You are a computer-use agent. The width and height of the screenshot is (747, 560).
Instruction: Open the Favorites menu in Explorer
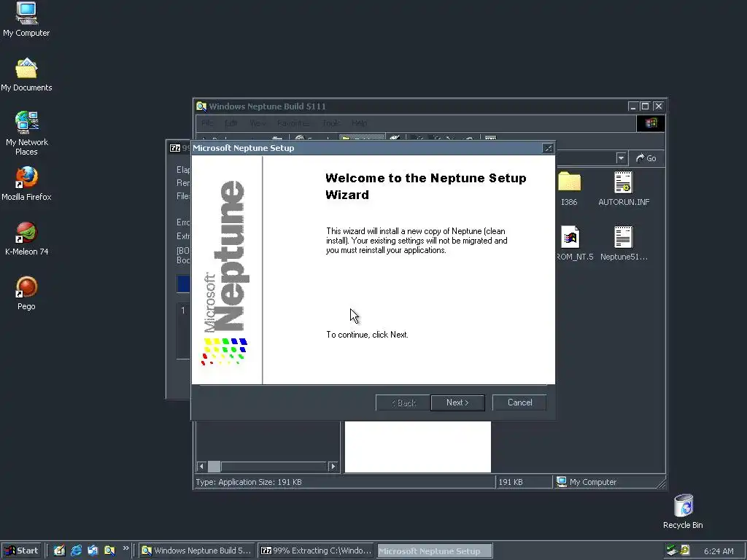pyautogui.click(x=293, y=123)
